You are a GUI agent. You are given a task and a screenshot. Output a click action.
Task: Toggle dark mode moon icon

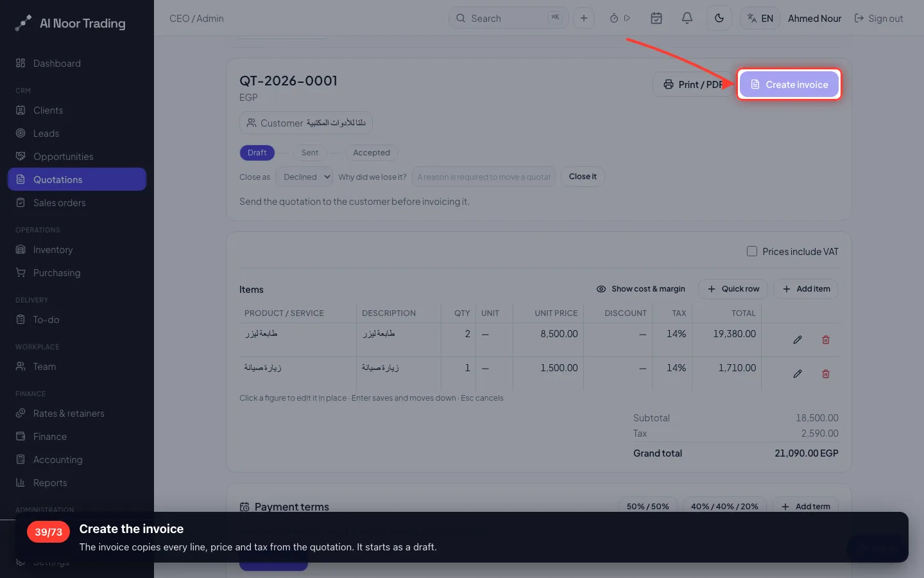point(719,18)
